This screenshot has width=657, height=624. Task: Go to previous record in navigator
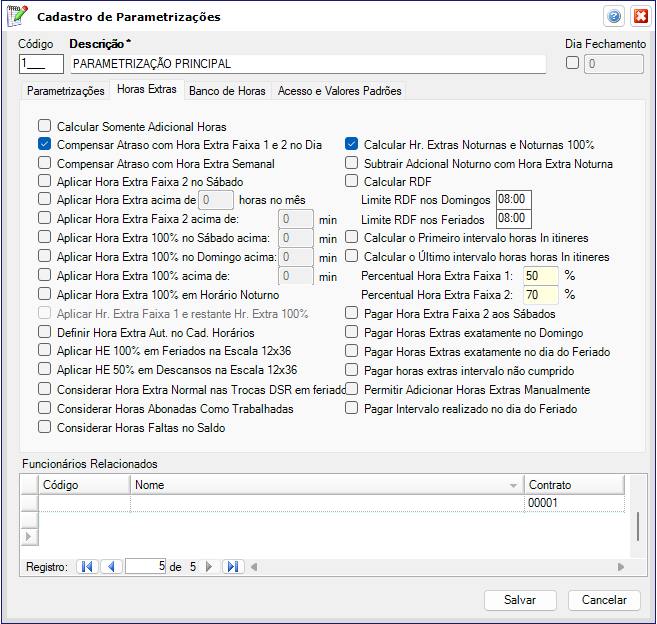111,566
